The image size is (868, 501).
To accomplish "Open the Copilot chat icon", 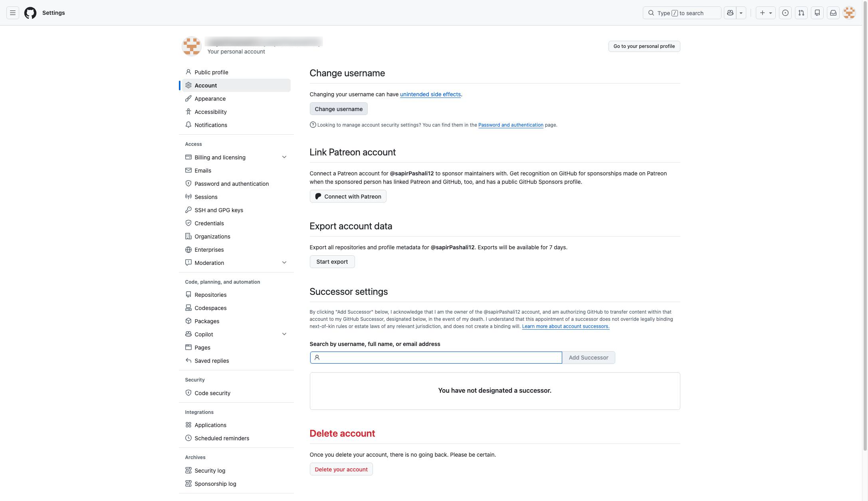I will pos(730,13).
